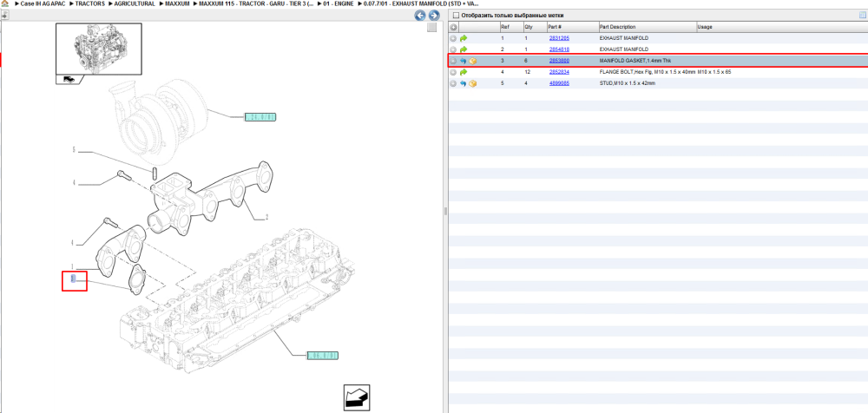
Task: Click blue arrow on MANIFOLD GASKET row
Action: pos(464,61)
